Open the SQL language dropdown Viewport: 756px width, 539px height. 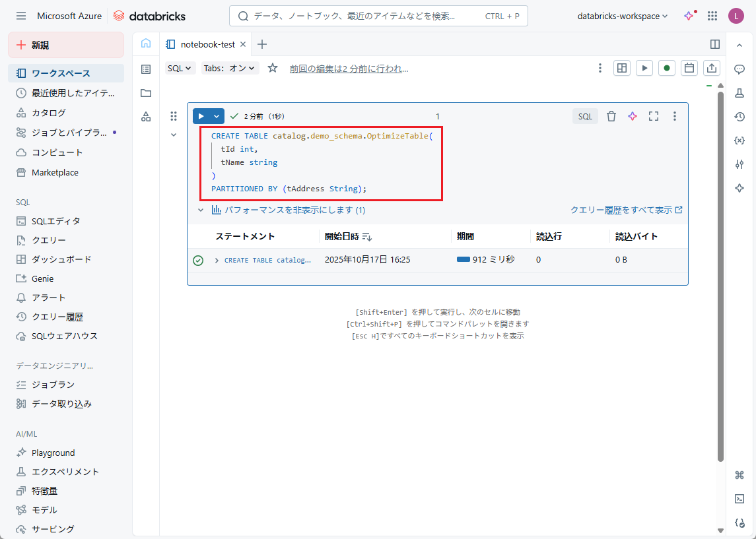180,68
